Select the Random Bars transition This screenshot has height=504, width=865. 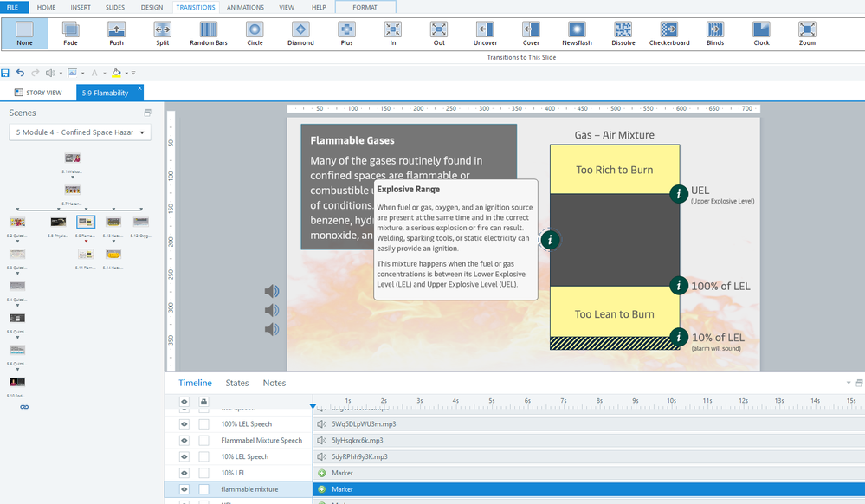click(x=208, y=34)
